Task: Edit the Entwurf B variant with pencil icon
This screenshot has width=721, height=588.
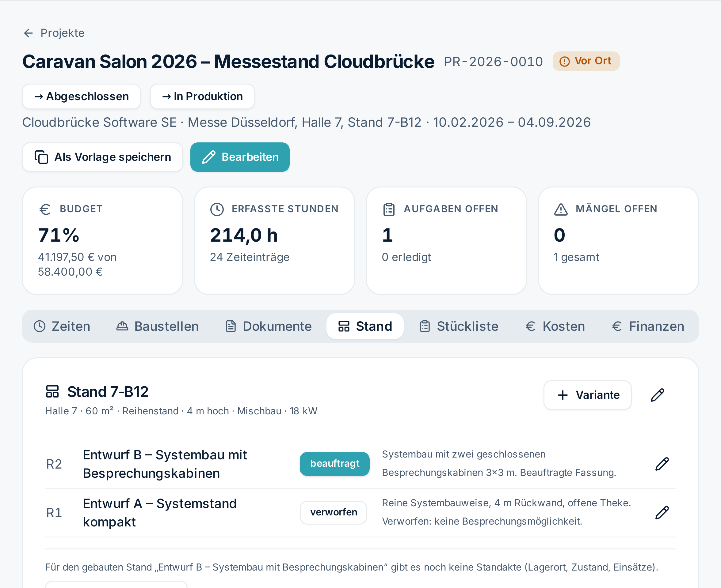Action: pos(662,464)
